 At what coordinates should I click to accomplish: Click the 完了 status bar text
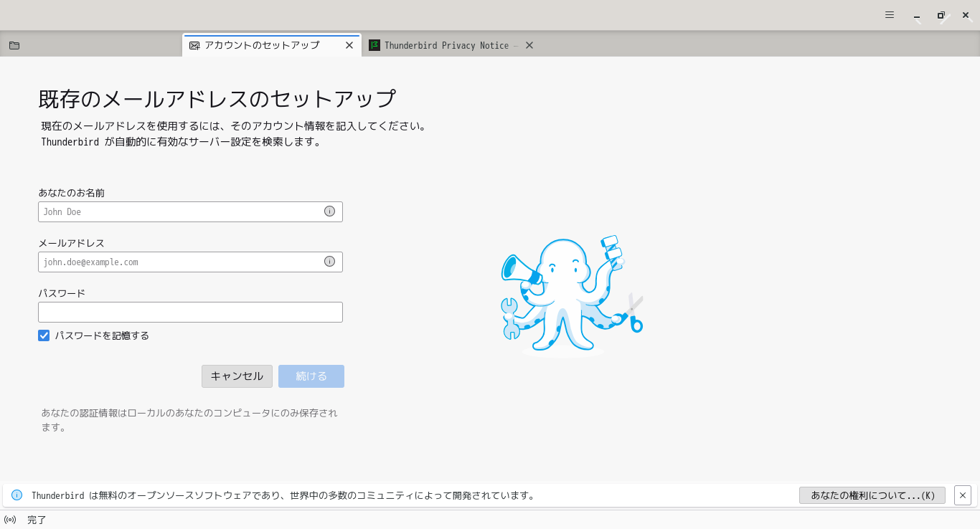pyautogui.click(x=37, y=520)
